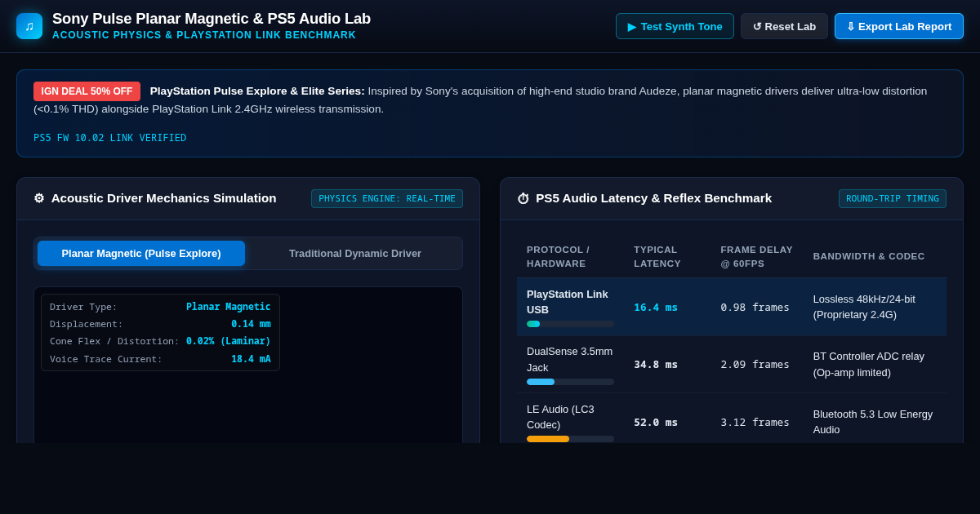This screenshot has width=980, height=514.
Task: Select the Planar Magnetic (Pulse Explore) tab
Action: pos(141,253)
